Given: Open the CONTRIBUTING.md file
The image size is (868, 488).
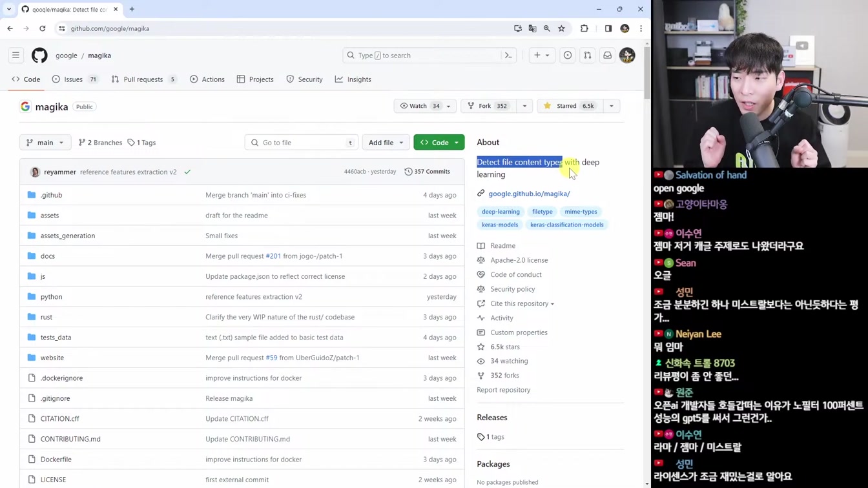Looking at the screenshot, I should coord(70,439).
